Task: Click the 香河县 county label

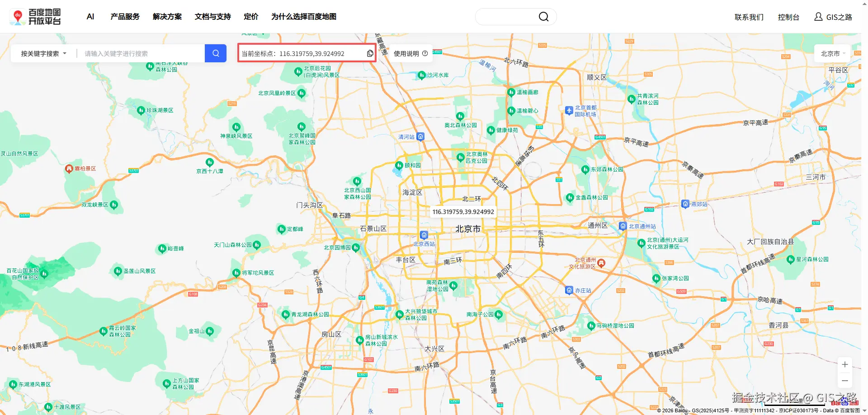Action: pyautogui.click(x=778, y=325)
